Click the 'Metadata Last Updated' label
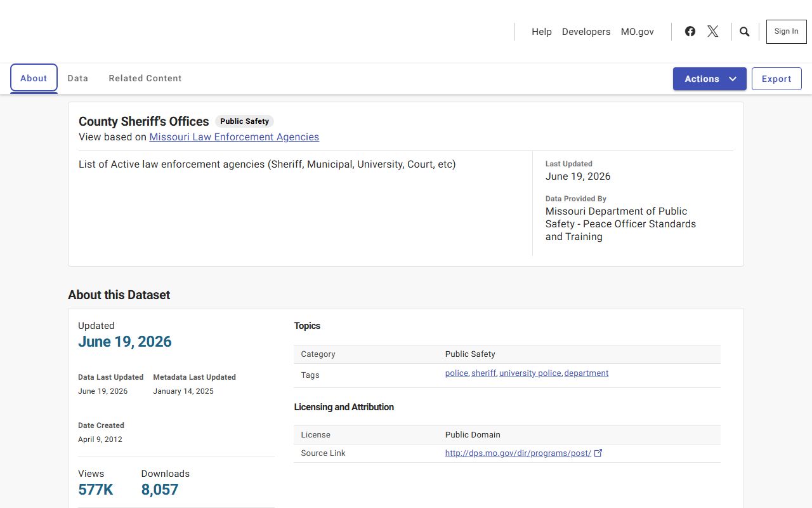The image size is (812, 508). pos(194,377)
